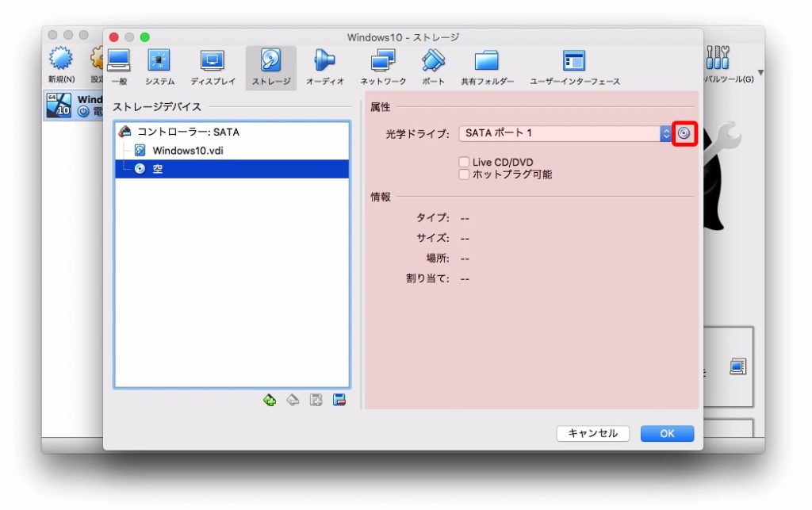Open the 共有フォルダー (Shared Folders) tab

click(x=488, y=67)
